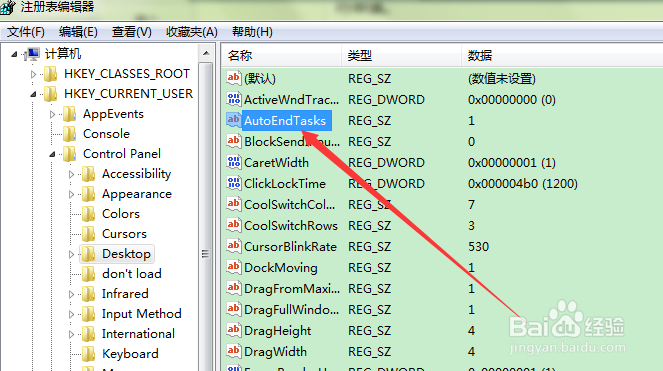Image resolution: width=663 pixels, height=371 pixels.
Task: Click the HKEY_CLASSES_ROOT folder icon
Action: point(51,74)
